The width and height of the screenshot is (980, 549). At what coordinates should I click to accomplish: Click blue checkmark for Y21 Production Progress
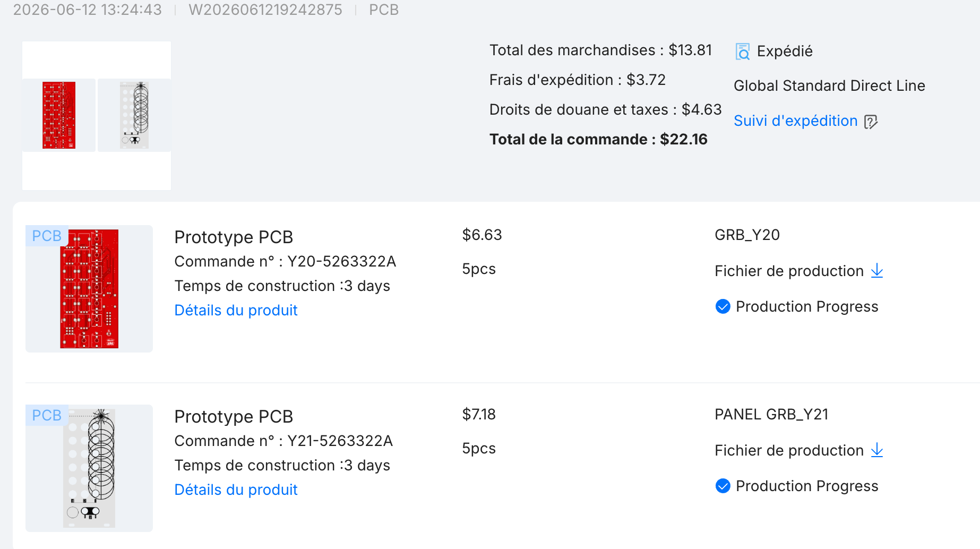tap(723, 486)
